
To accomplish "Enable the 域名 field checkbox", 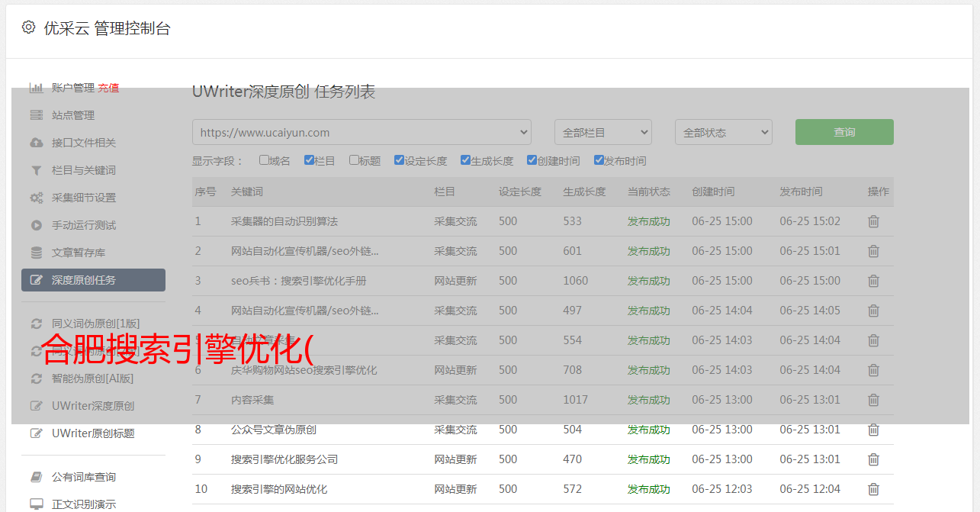I will tap(264, 160).
